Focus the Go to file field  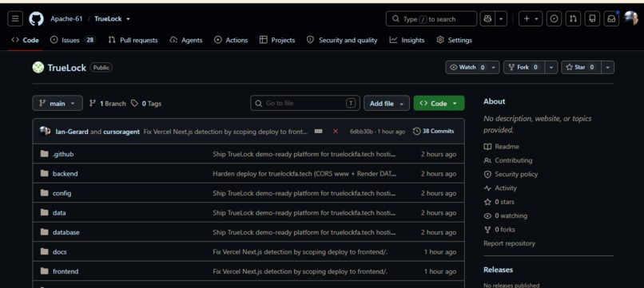[x=305, y=104]
